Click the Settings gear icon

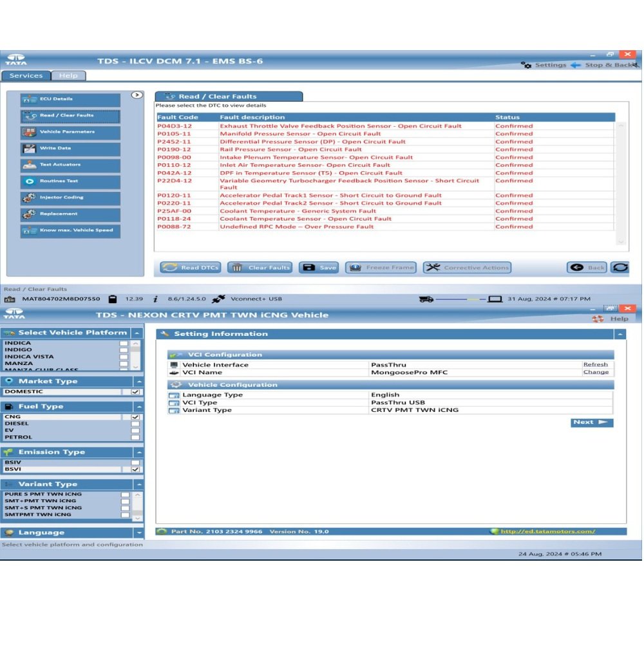tap(526, 65)
